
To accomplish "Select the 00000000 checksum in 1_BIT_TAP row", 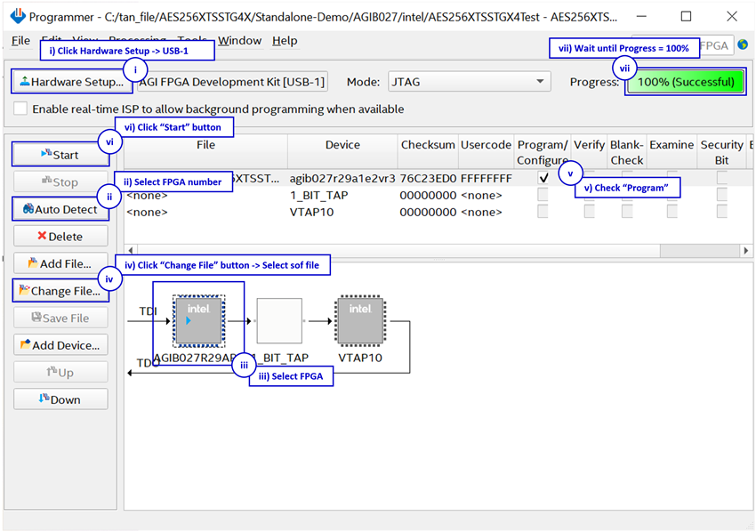I will coord(428,195).
